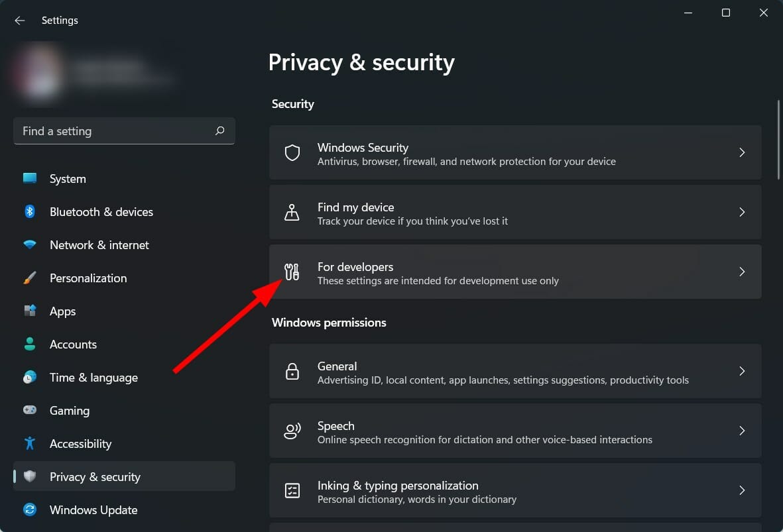This screenshot has height=532, width=783.
Task: Expand the Find my device chevron
Action: pos(742,213)
